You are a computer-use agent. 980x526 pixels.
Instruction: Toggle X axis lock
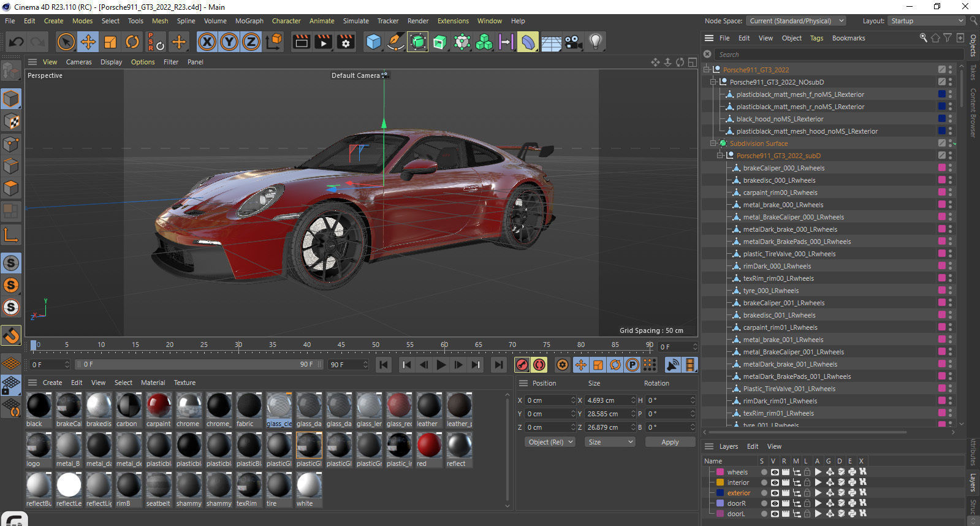207,42
